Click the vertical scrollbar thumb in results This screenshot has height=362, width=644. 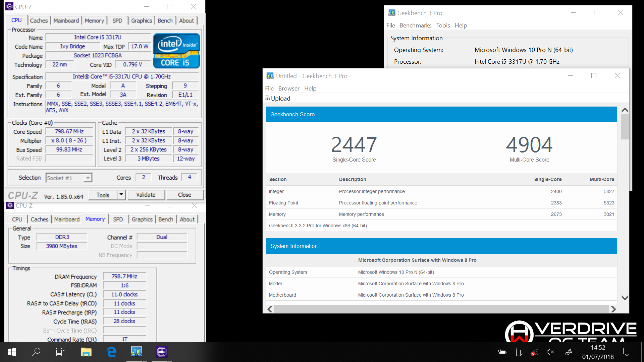click(x=625, y=127)
